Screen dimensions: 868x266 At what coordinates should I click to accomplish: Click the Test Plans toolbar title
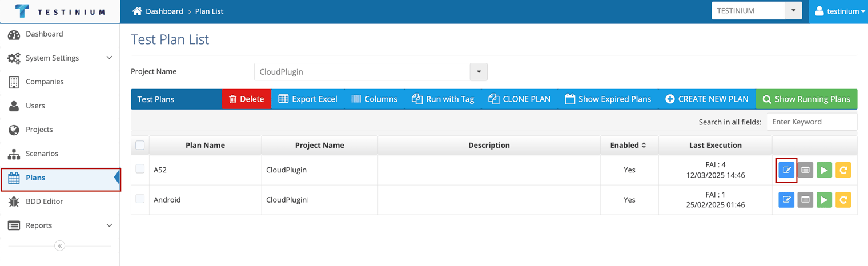[x=156, y=99]
